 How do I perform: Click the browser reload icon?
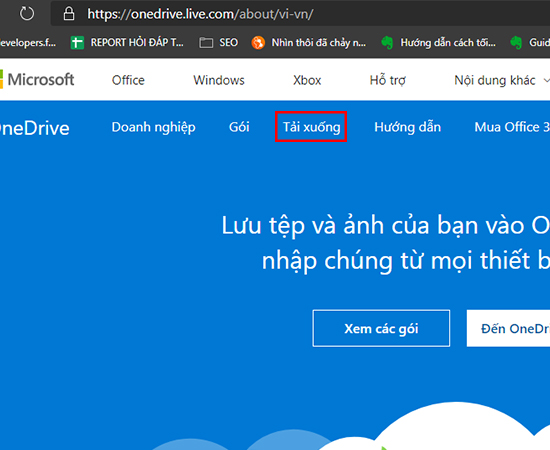coord(27,14)
